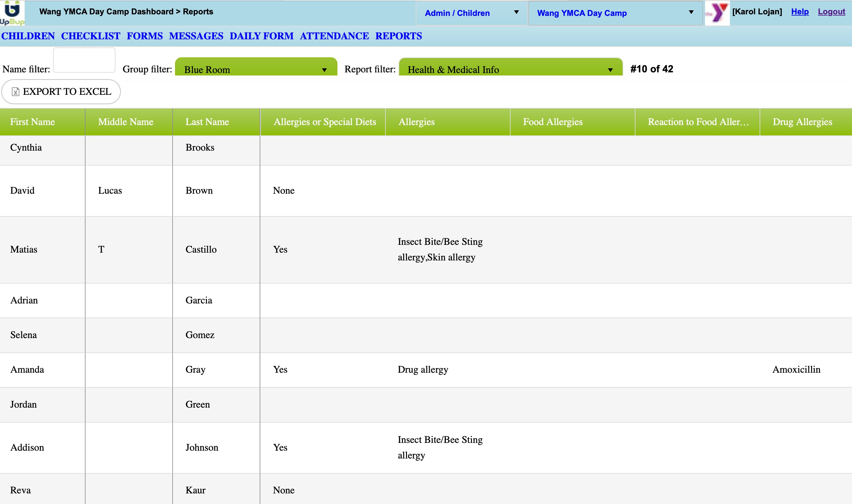The image size is (852, 504).
Task: Click the Logout link
Action: [x=831, y=12]
